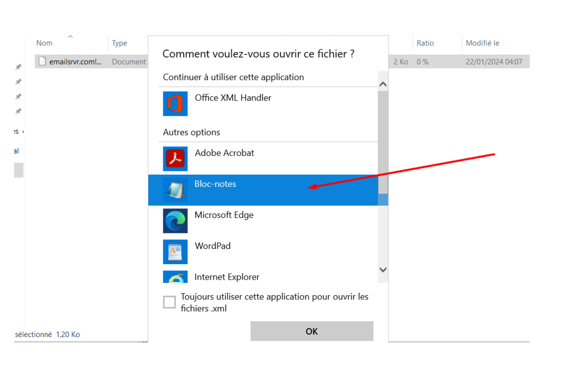Choose the WordPad icon
The image size is (588, 367).
175,252
